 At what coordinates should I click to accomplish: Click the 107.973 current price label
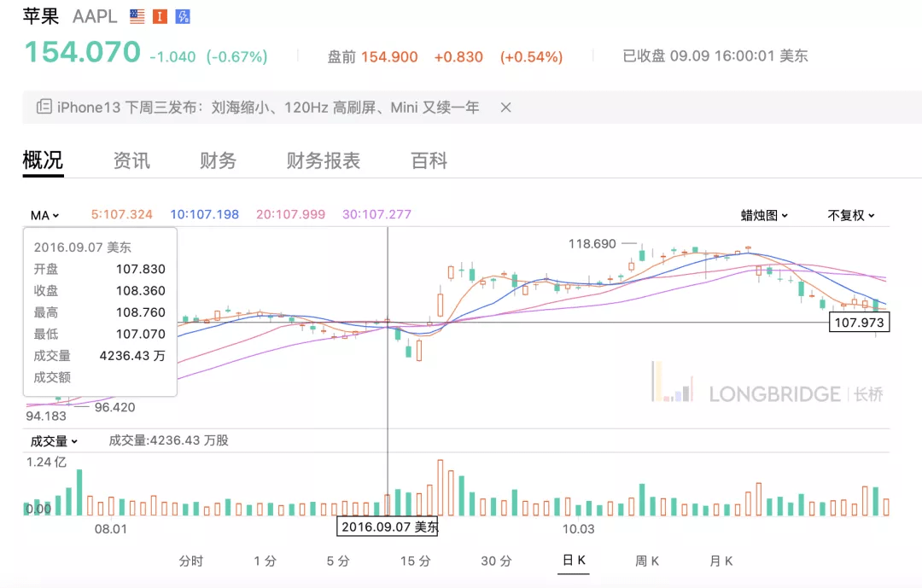pos(859,323)
